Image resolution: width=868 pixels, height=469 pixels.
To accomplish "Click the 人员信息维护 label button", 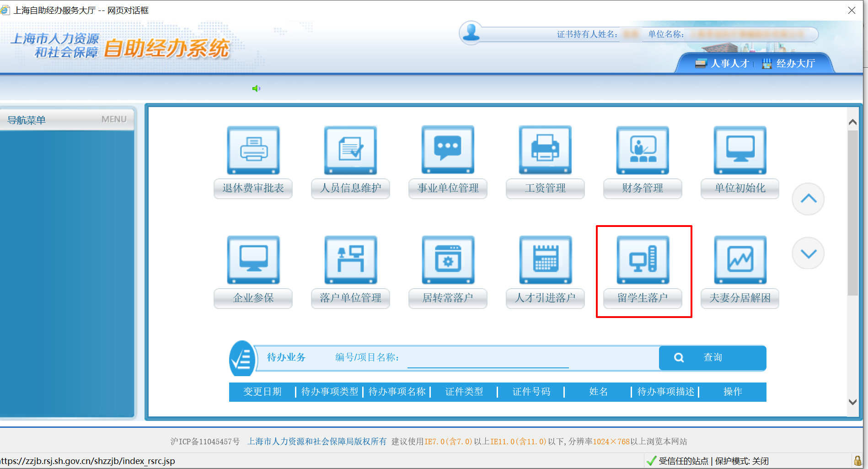I will [x=351, y=188].
